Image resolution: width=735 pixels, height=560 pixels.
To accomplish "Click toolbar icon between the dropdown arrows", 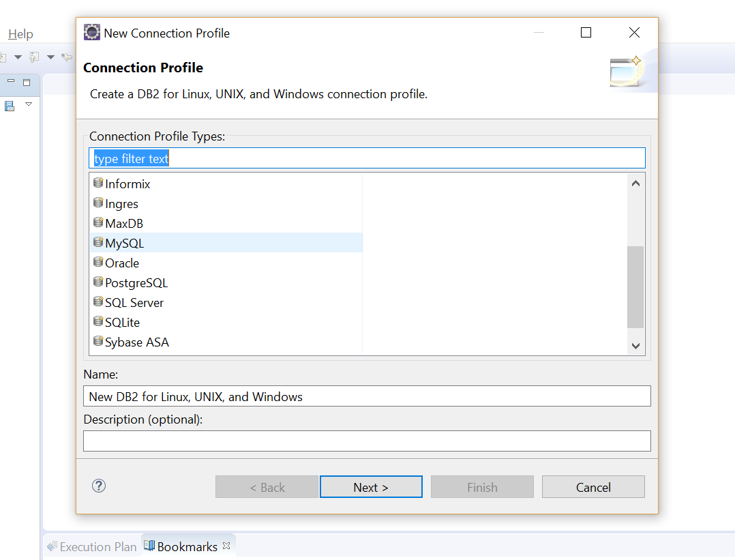I will pyautogui.click(x=34, y=57).
